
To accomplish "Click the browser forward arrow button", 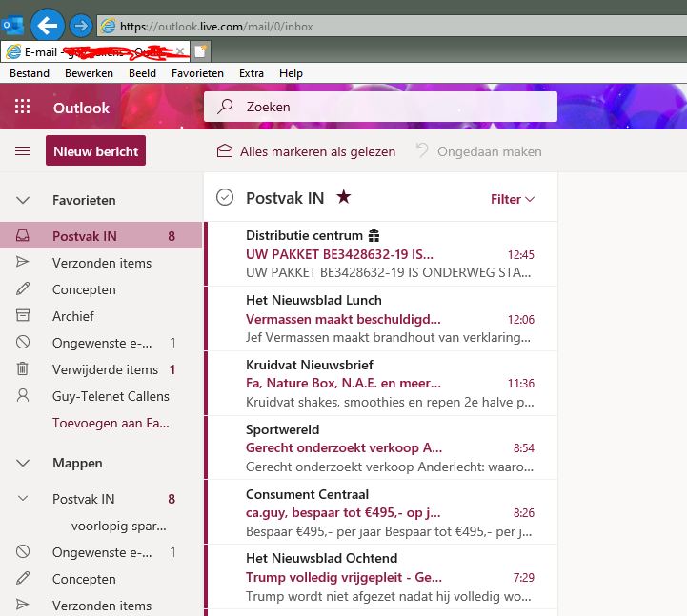I will coord(81,26).
